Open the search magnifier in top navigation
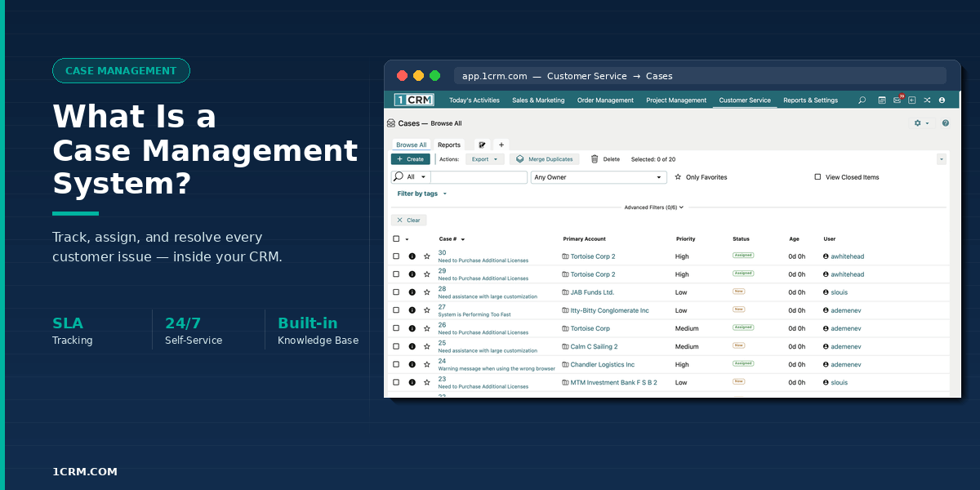 click(862, 100)
